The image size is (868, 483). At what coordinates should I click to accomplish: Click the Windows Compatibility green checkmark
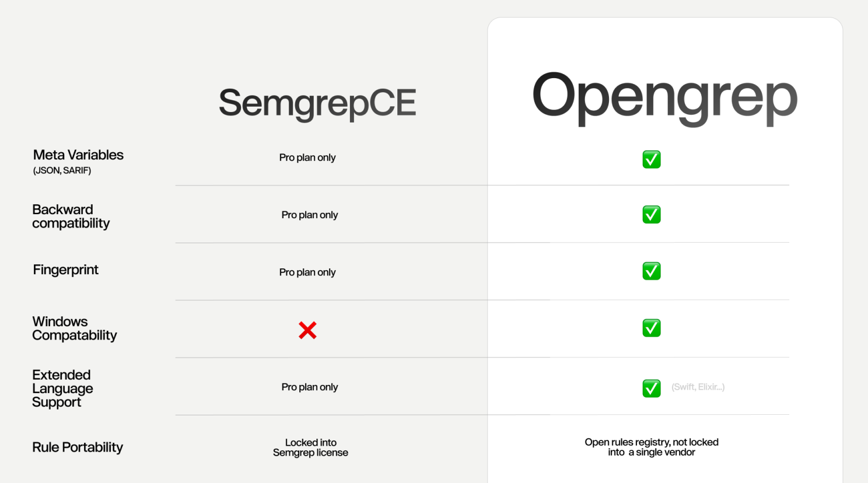tap(652, 328)
